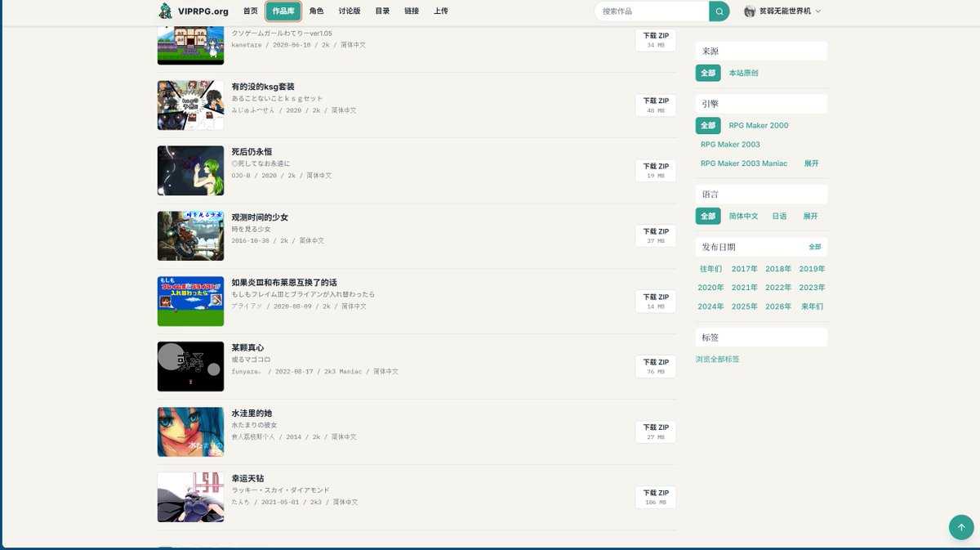Open thumbnail of 水洼里的她
This screenshot has height=550, width=980.
pyautogui.click(x=190, y=432)
